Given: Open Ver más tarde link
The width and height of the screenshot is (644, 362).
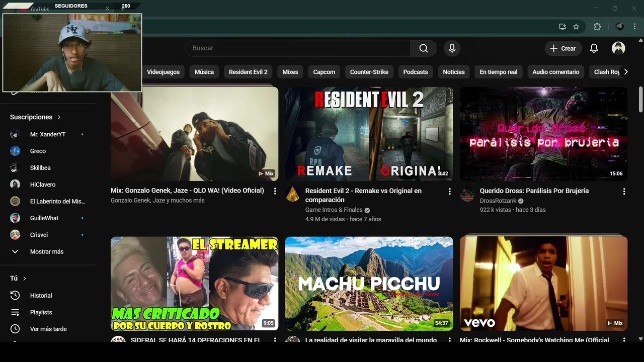Looking at the screenshot, I should [48, 329].
